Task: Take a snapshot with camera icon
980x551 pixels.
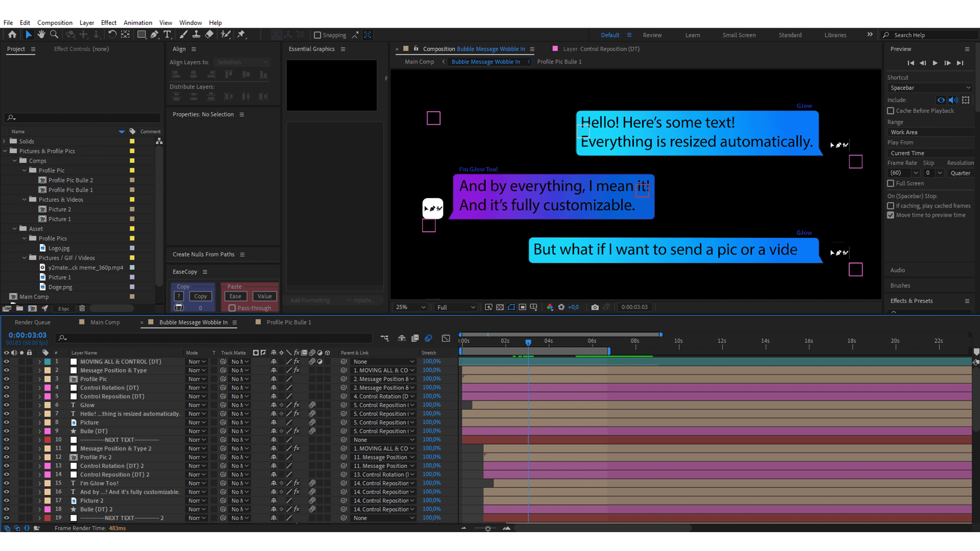Action: [x=595, y=307]
